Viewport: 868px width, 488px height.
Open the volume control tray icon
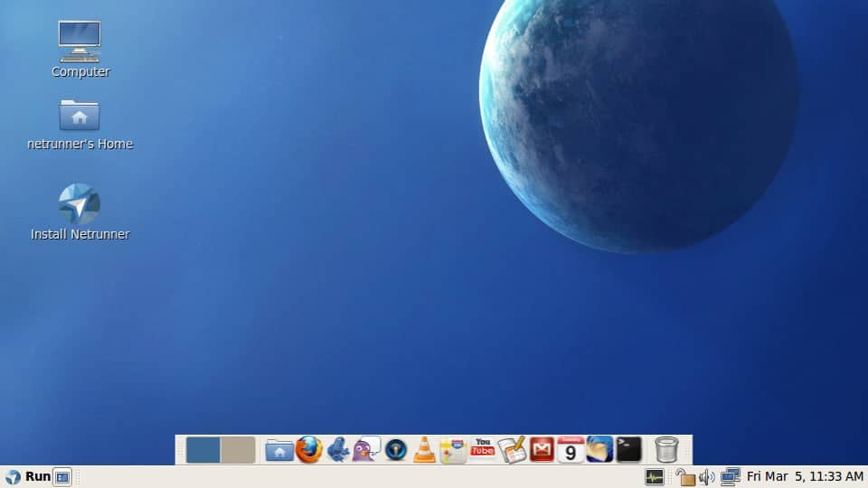coord(707,477)
